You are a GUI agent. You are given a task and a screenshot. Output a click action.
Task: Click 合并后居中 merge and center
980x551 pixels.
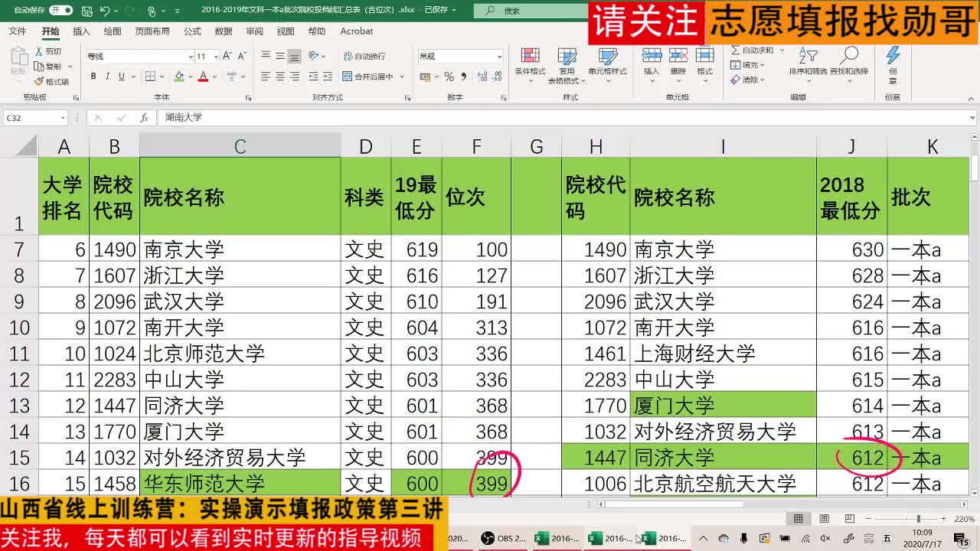(371, 77)
